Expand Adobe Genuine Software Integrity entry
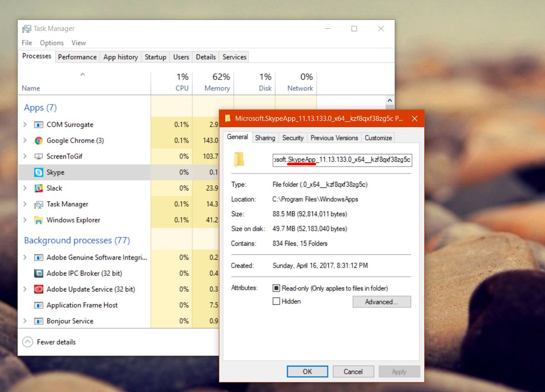The image size is (545, 392). [25, 257]
